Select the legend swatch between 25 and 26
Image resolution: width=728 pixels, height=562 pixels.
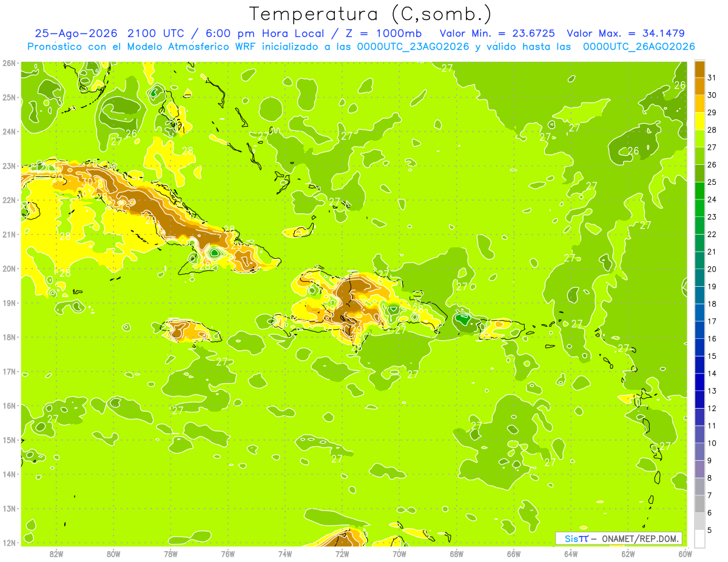700,174
